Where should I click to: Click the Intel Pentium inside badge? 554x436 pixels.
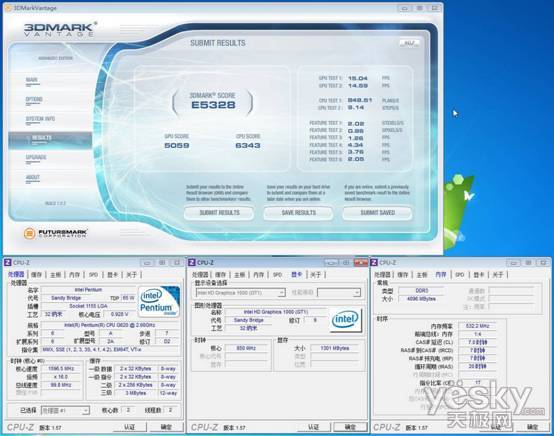(159, 301)
